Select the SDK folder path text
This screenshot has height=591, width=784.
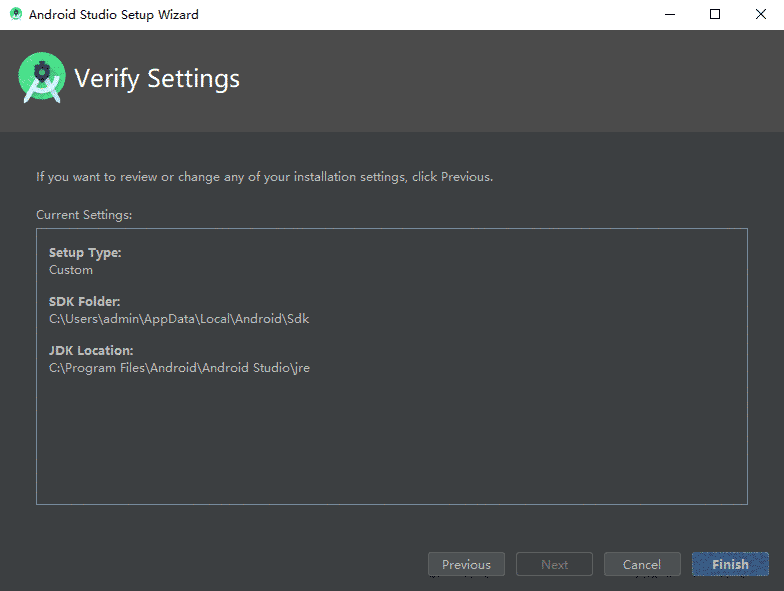click(179, 318)
